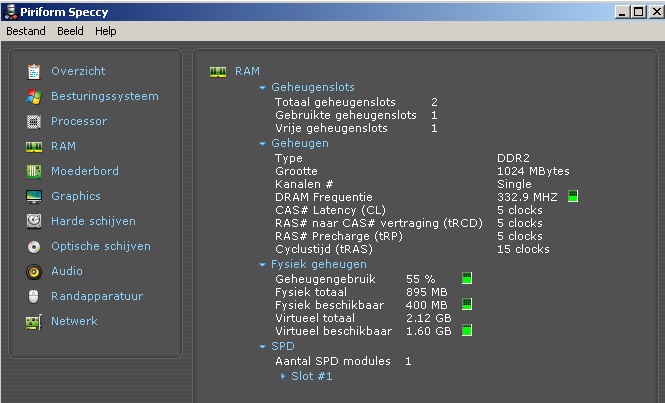
Task: Click the Harde schijven drive icon
Action: 34,221
